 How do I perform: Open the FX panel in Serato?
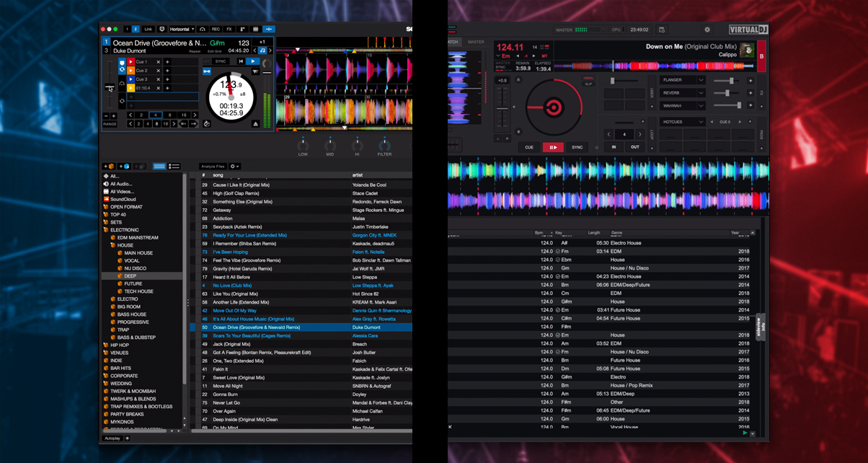(x=229, y=29)
